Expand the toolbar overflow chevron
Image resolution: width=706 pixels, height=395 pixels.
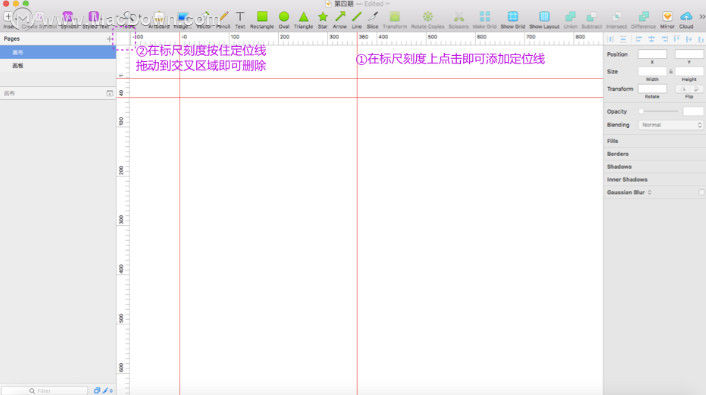coord(701,17)
